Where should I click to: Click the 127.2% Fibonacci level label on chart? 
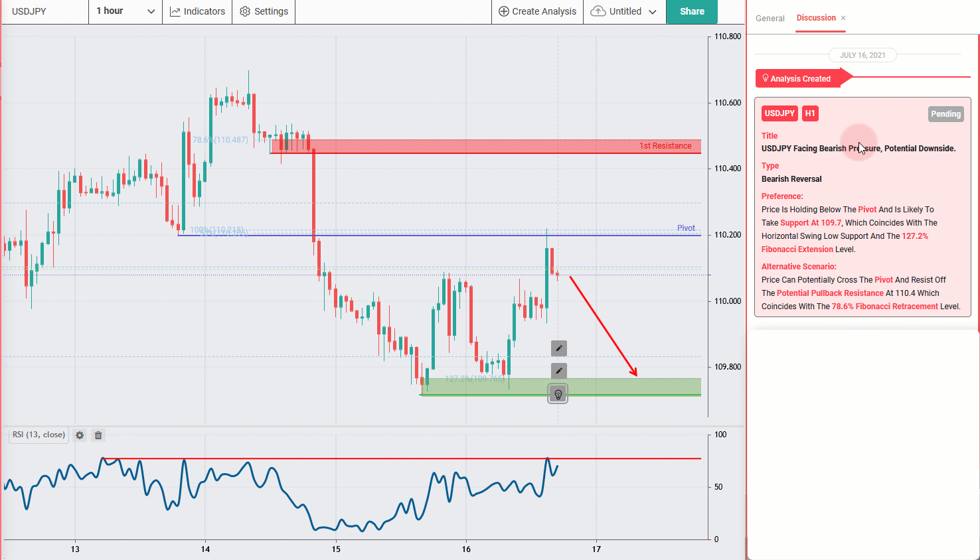tap(474, 379)
